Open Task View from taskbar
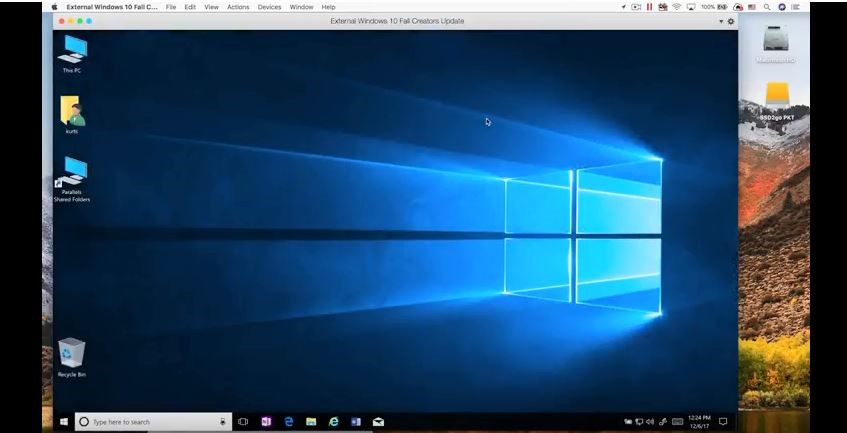 243,422
